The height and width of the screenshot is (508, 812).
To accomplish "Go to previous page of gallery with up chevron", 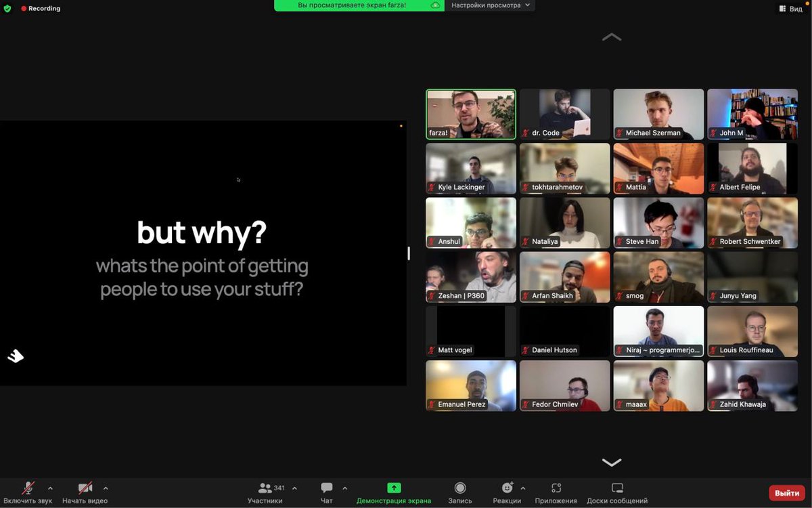I will tap(612, 37).
